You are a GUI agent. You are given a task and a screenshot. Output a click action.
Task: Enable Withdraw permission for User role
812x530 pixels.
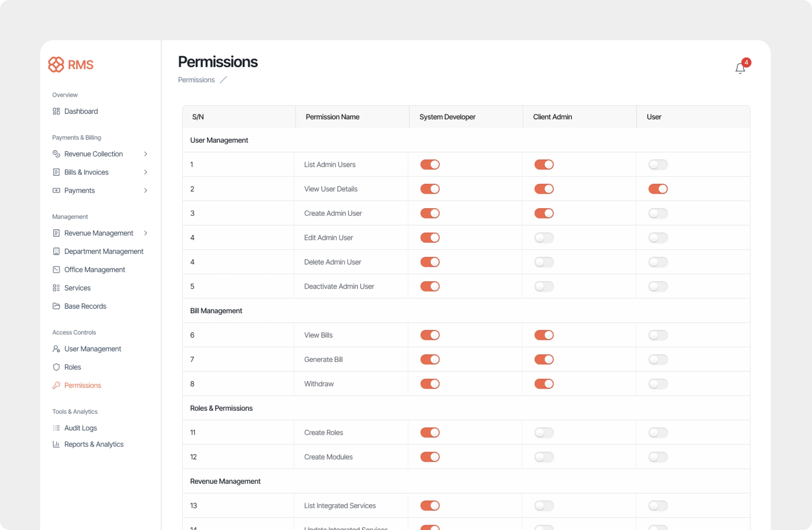coord(658,384)
